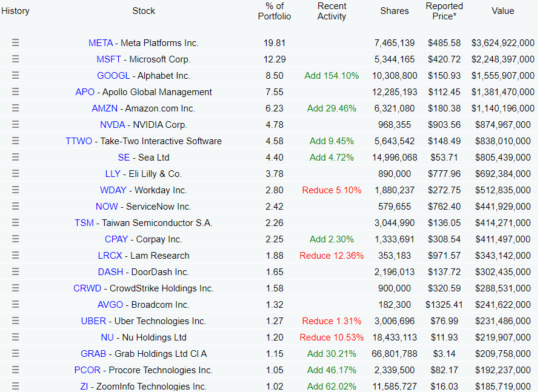Select the $903.56 reported price cell
The width and height of the screenshot is (540, 392).
coord(444,125)
